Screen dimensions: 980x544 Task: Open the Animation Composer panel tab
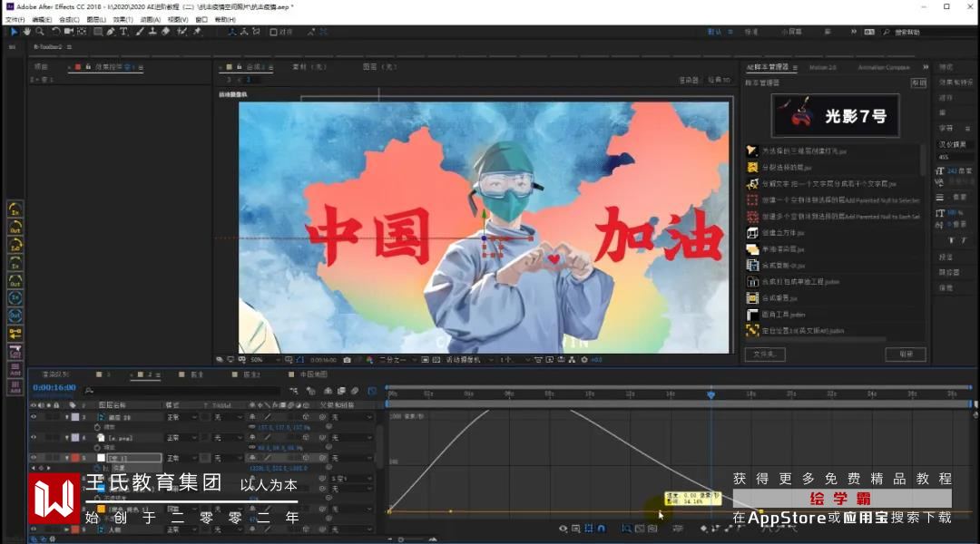click(x=884, y=67)
